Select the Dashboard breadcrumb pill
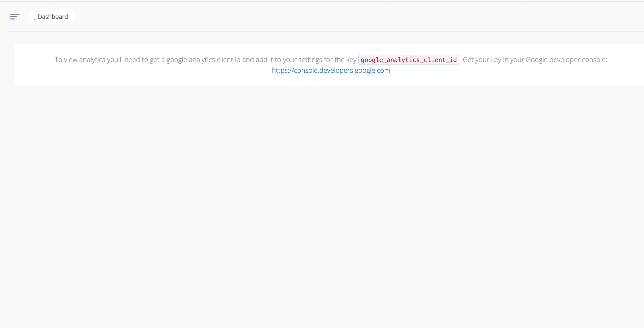 (52, 17)
